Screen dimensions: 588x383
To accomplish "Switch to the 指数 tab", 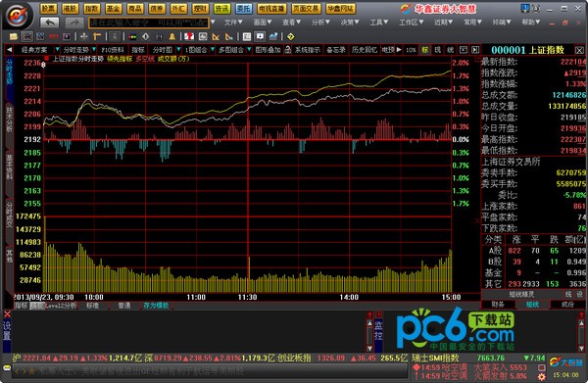I will click(x=92, y=8).
